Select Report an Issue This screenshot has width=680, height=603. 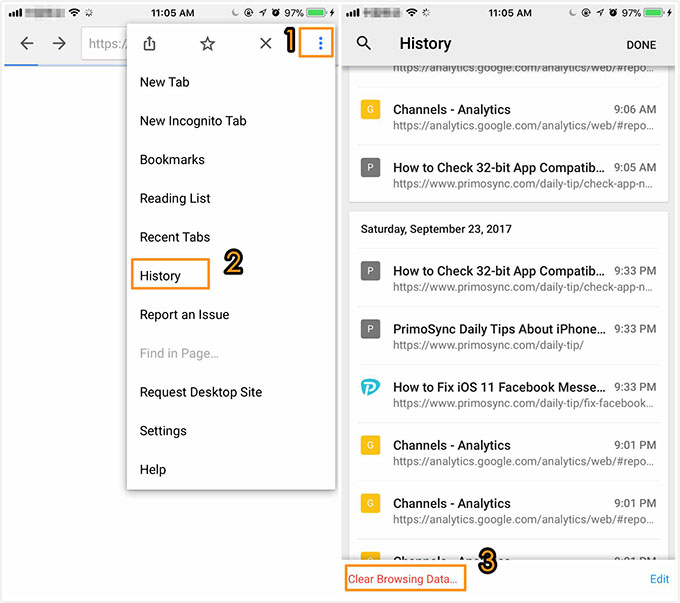[184, 315]
